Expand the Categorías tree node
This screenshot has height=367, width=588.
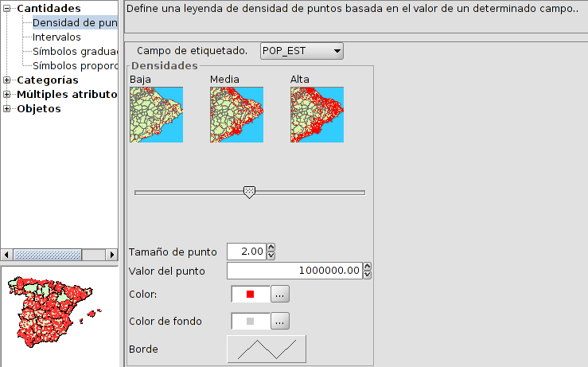point(7,80)
